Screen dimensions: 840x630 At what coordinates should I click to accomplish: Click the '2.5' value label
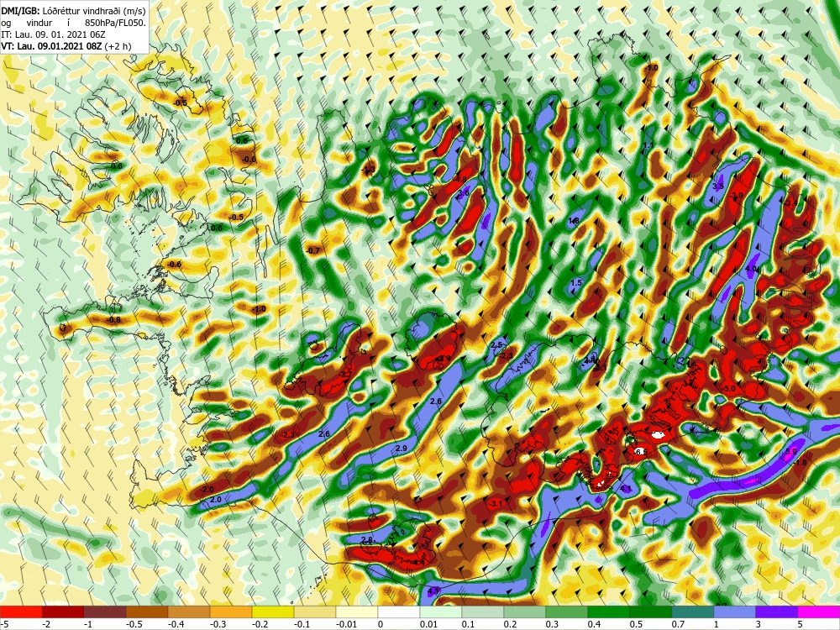496,345
